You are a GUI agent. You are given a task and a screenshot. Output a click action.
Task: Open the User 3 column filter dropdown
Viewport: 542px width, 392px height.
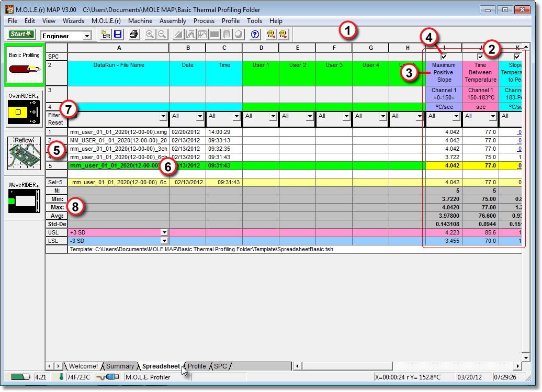pos(346,117)
